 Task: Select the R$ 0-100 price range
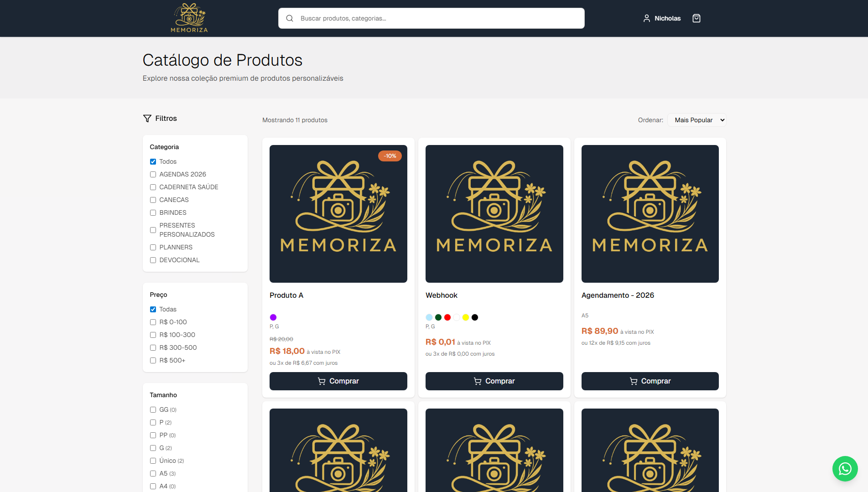coord(153,322)
